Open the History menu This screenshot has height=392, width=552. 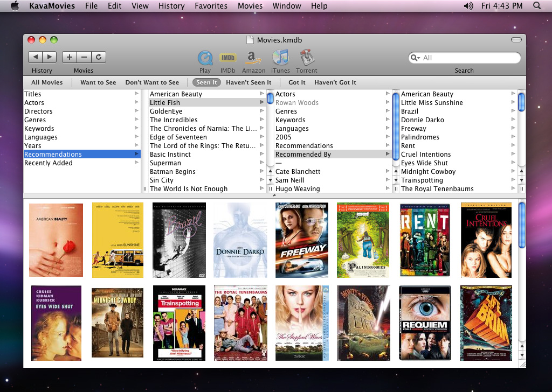point(171,5)
